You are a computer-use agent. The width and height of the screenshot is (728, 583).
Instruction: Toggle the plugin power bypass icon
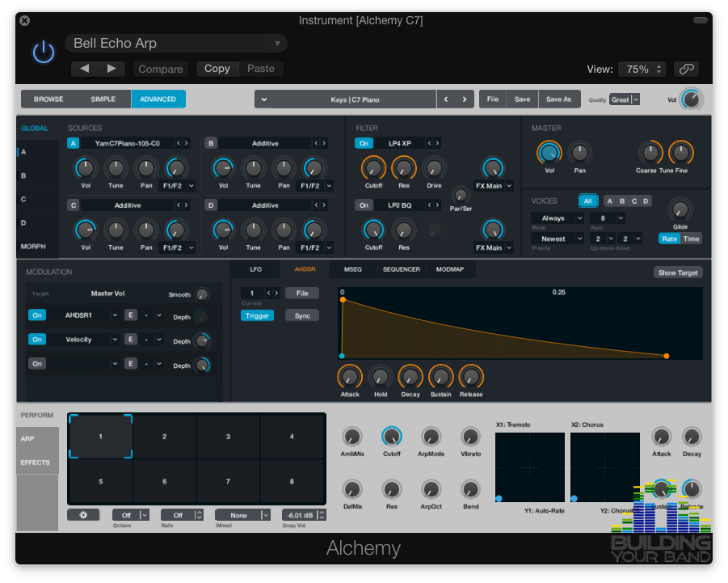coord(44,52)
